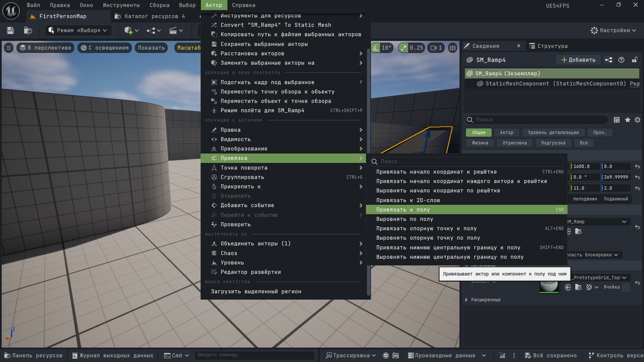Click the save level floppy icon
The image size is (644, 362).
point(10,31)
